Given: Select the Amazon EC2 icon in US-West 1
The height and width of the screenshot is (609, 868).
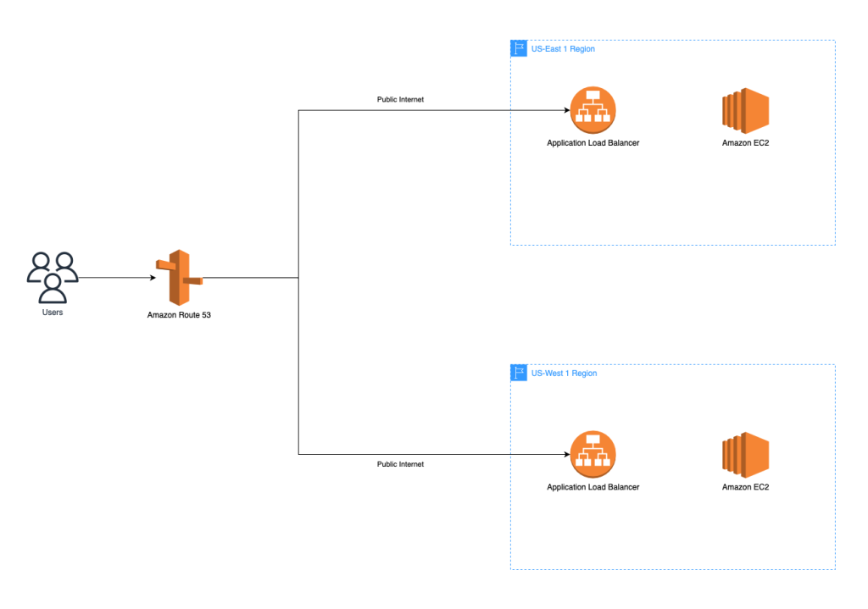Looking at the screenshot, I should click(745, 455).
